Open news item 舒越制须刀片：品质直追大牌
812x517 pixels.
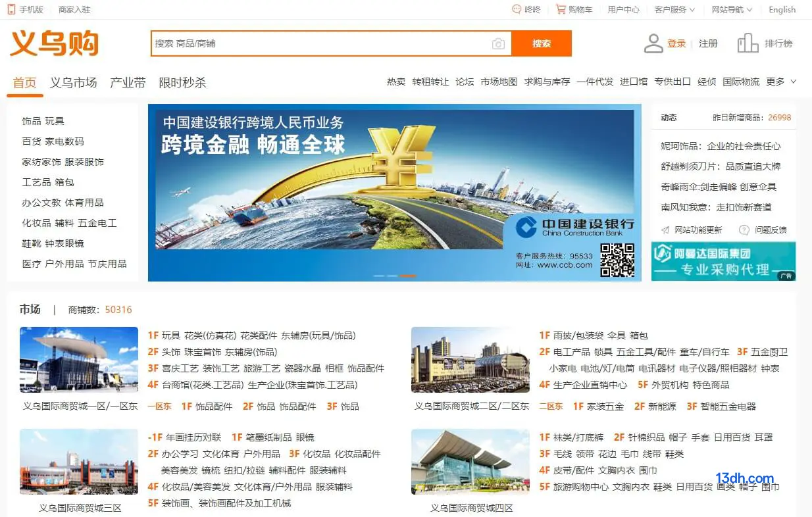(x=721, y=166)
